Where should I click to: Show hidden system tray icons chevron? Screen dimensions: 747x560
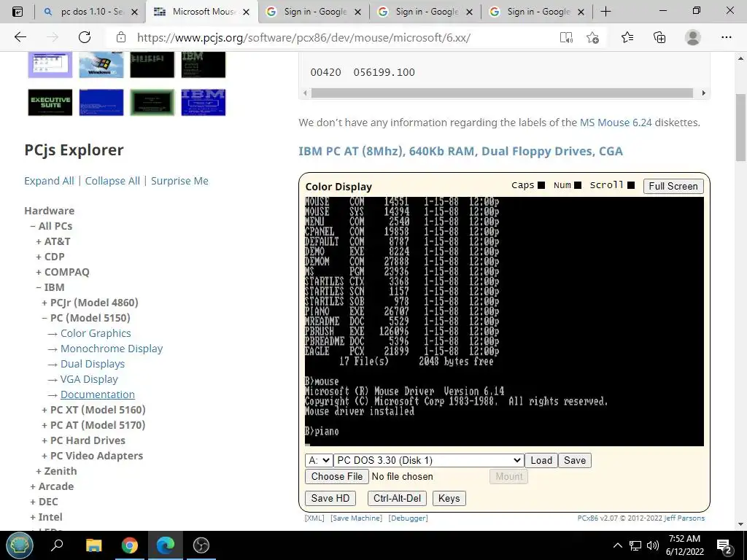tap(617, 545)
